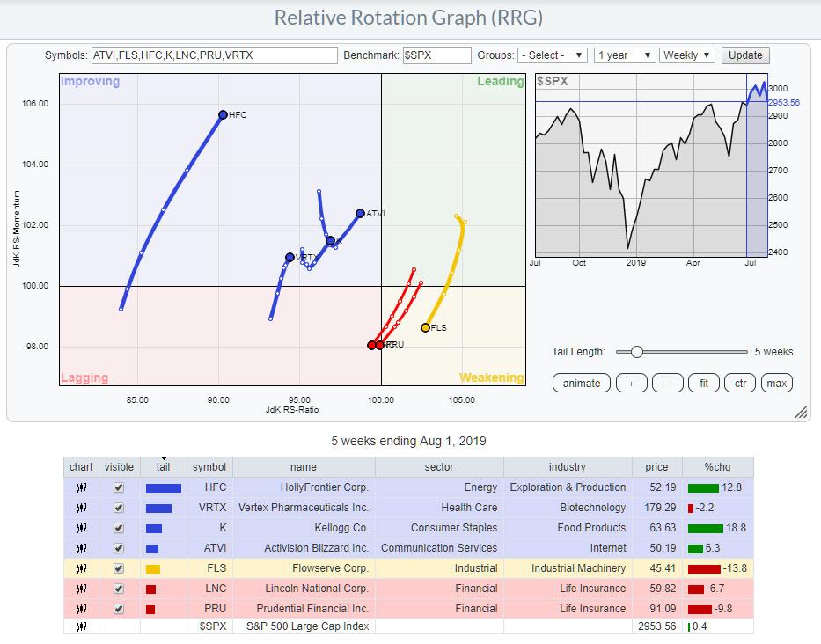Open the chart icon for LNC row

point(81,589)
